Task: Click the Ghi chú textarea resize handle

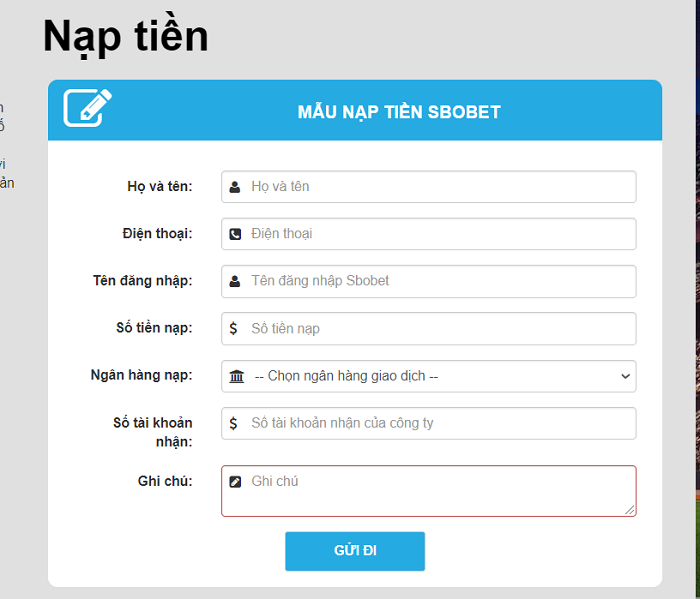Action: click(x=630, y=510)
